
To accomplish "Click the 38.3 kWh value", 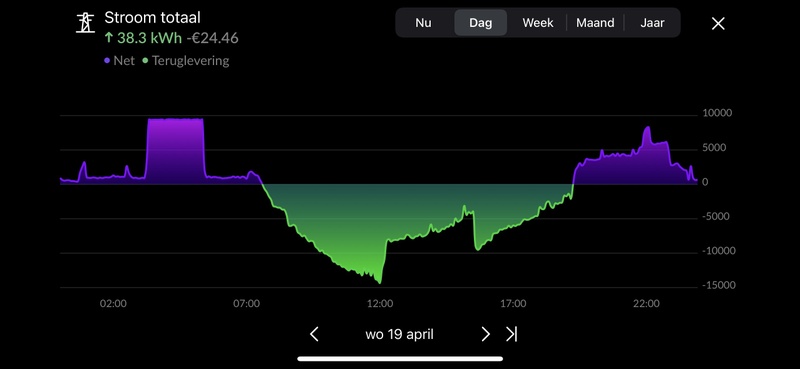I will point(143,38).
